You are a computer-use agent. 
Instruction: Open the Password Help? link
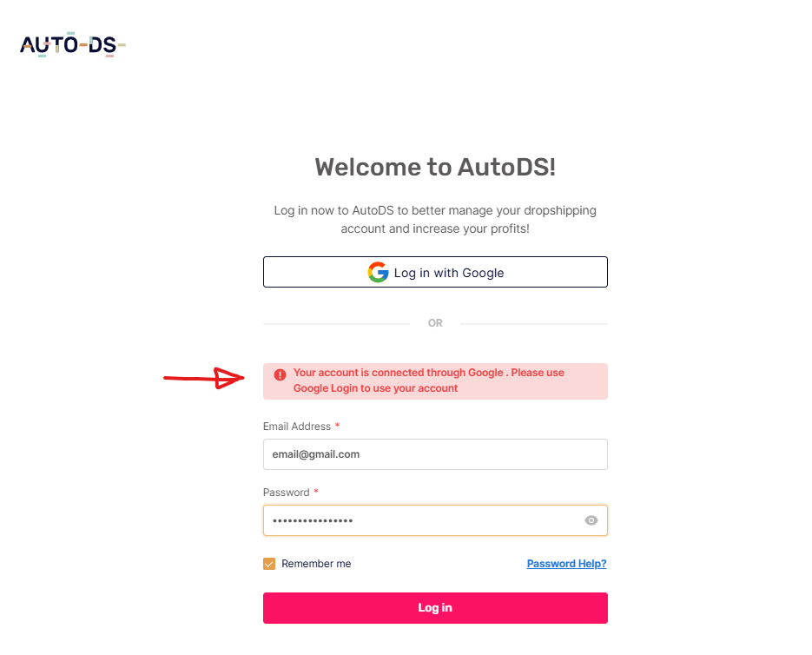pos(566,564)
